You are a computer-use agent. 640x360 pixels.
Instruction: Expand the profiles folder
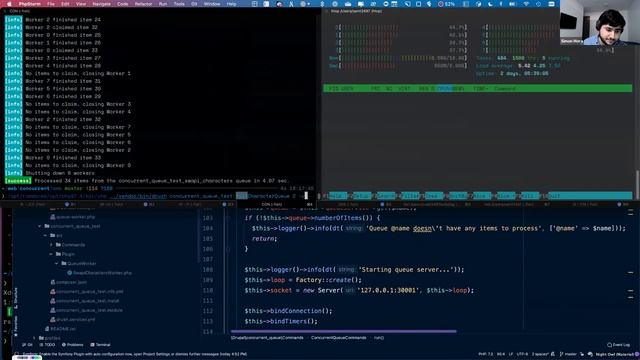click(34, 338)
